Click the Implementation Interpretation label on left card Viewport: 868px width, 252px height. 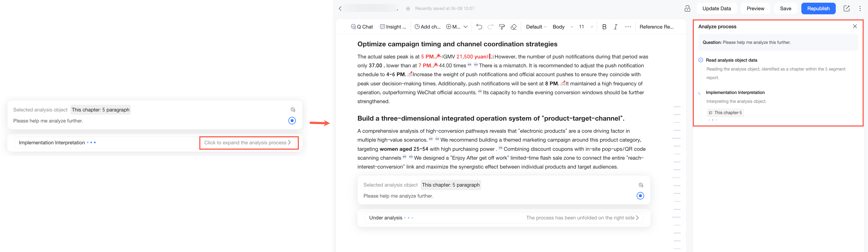(52, 143)
